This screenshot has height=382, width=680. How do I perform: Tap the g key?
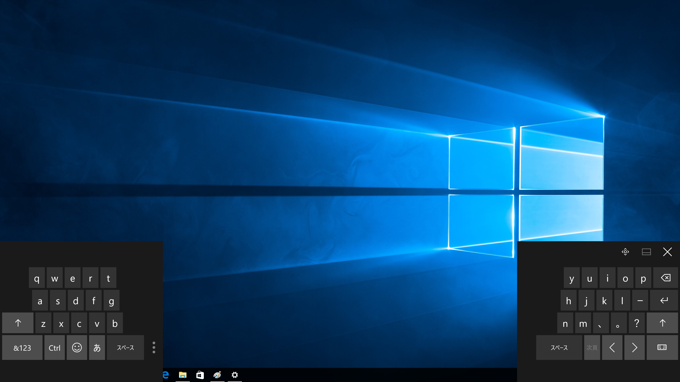click(x=111, y=300)
